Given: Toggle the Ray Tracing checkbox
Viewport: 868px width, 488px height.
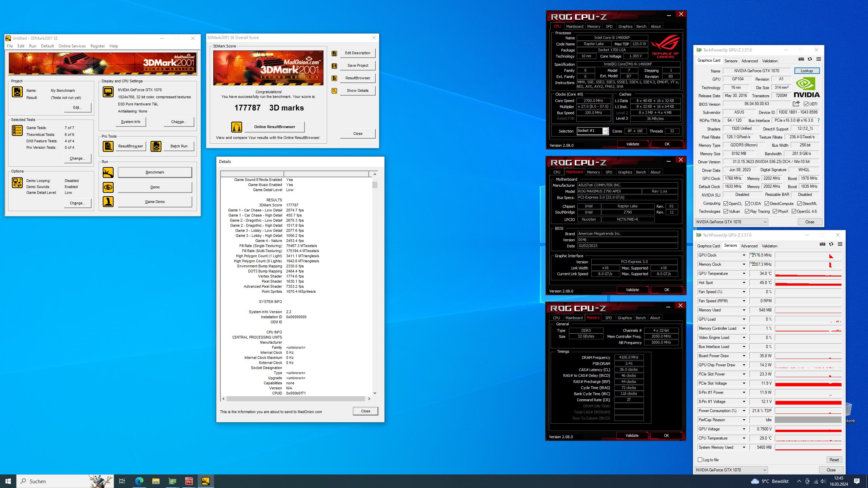Looking at the screenshot, I should [747, 211].
